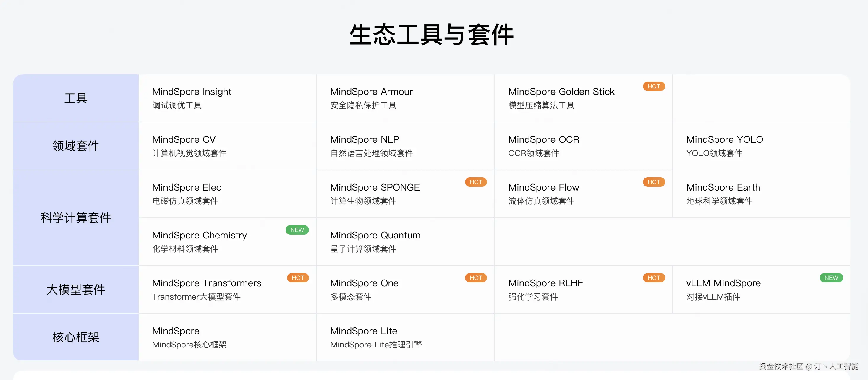Click NEW badge on vLLM MindSpore
This screenshot has height=380, width=868.
pos(831,277)
